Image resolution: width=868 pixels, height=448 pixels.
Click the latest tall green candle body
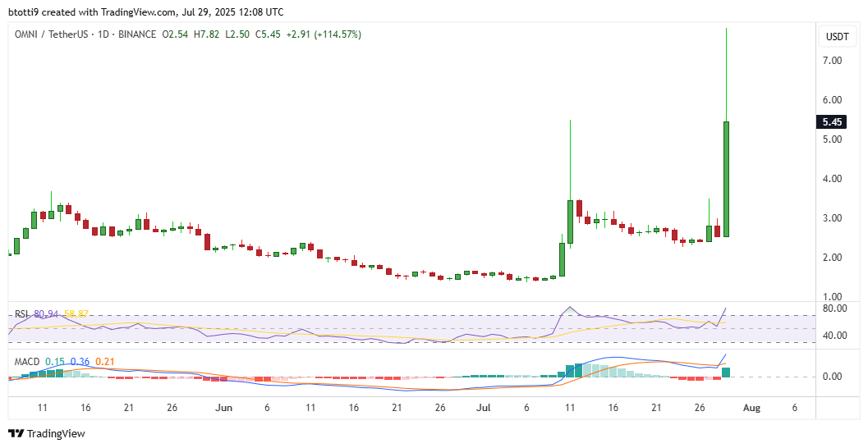pyautogui.click(x=727, y=179)
